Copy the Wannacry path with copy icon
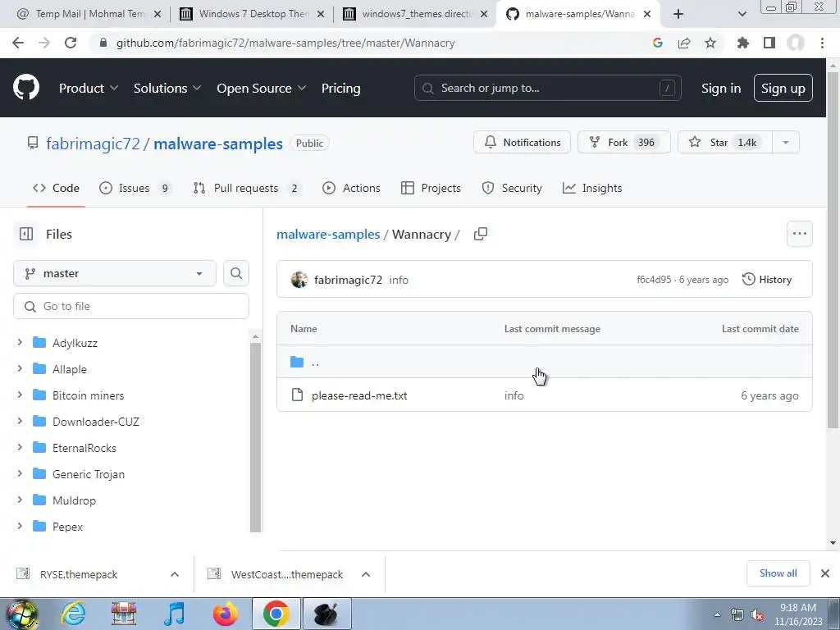Screen dimensions: 840x630 point(481,234)
